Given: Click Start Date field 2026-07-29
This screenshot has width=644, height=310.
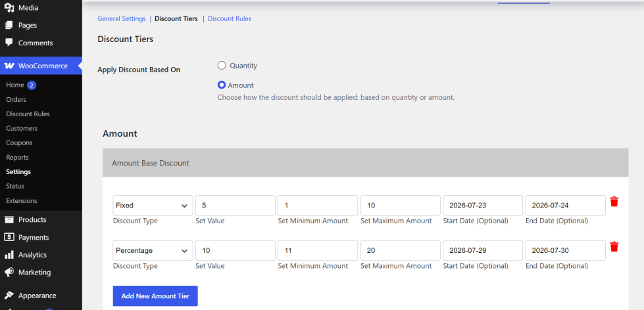Looking at the screenshot, I should click(x=483, y=250).
